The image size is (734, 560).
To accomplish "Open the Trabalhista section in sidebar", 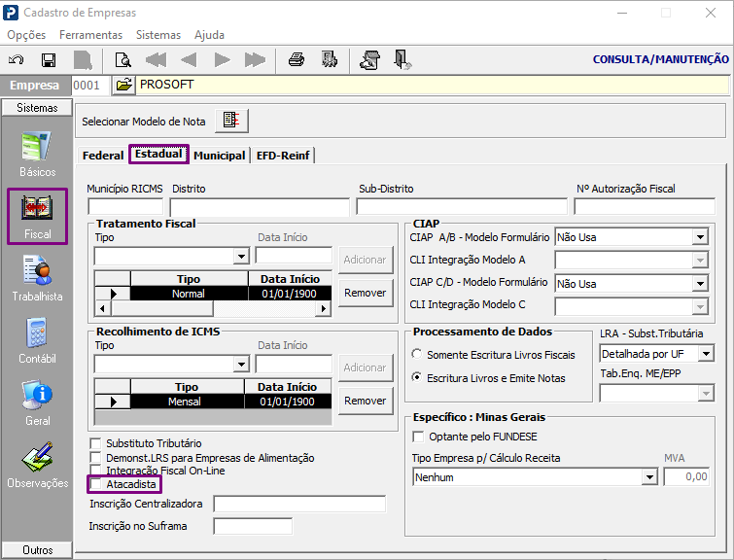I will pyautogui.click(x=38, y=279).
